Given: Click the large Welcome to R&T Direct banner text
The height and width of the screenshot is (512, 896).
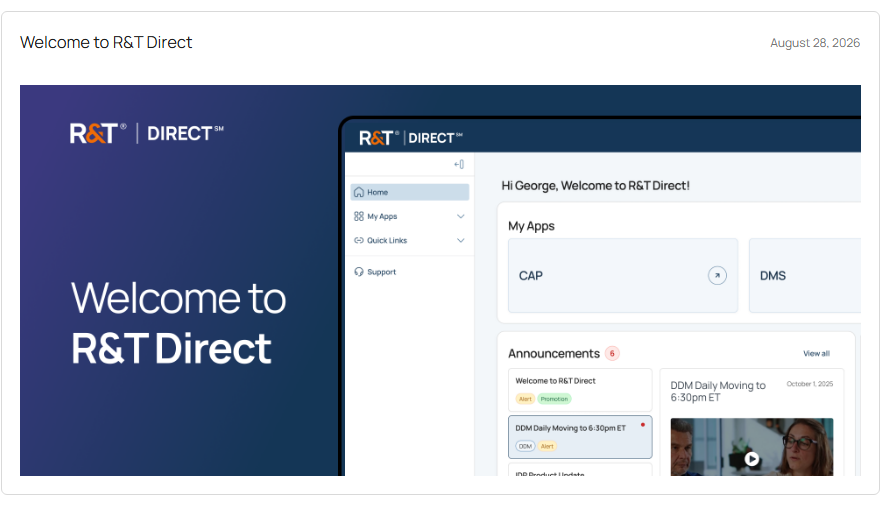Looking at the screenshot, I should [x=178, y=323].
